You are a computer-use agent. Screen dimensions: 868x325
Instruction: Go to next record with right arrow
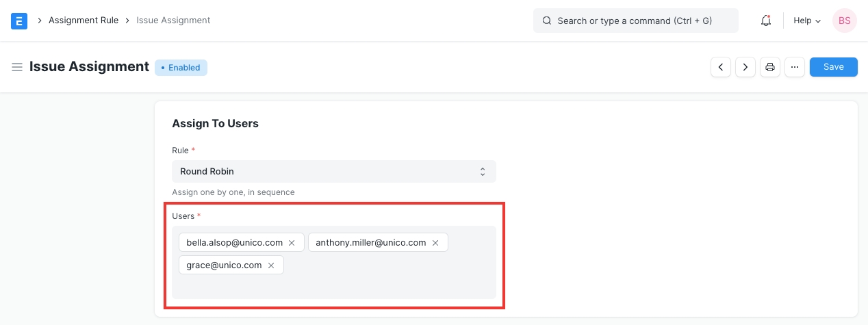[x=745, y=67]
